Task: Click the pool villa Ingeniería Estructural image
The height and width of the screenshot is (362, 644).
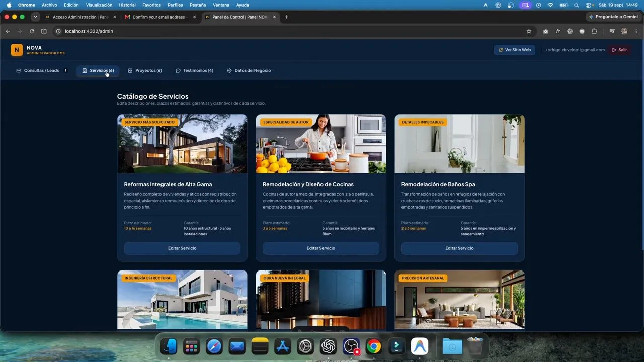Action: coord(182,300)
